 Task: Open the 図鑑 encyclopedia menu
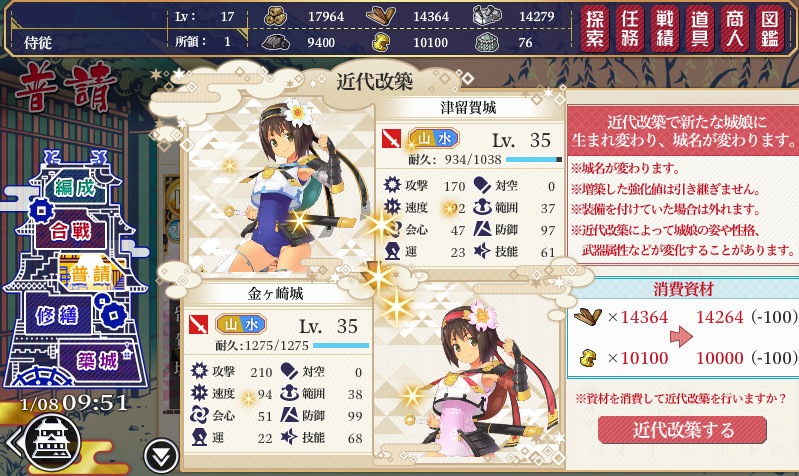pyautogui.click(x=769, y=30)
